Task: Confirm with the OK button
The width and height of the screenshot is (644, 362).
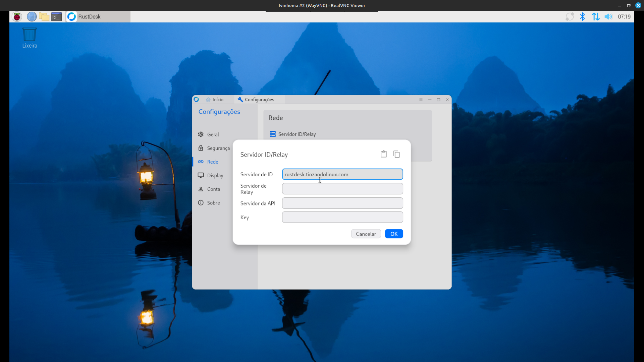Action: click(394, 234)
